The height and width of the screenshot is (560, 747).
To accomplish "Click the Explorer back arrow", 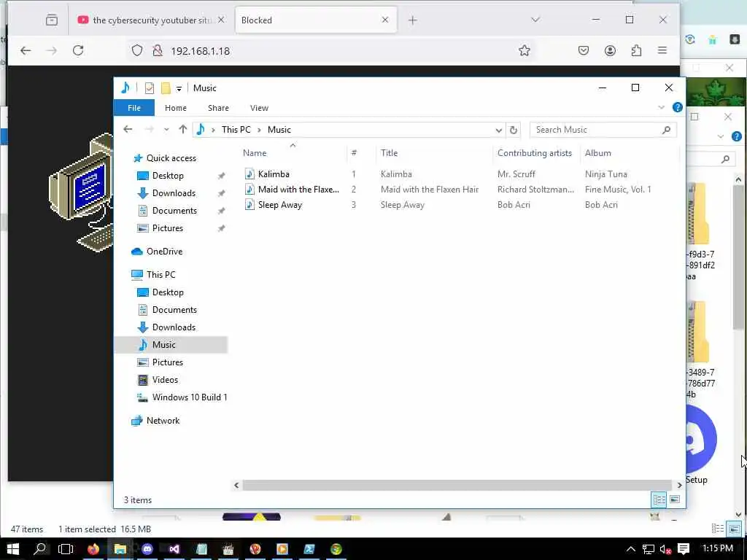I will click(x=128, y=129).
